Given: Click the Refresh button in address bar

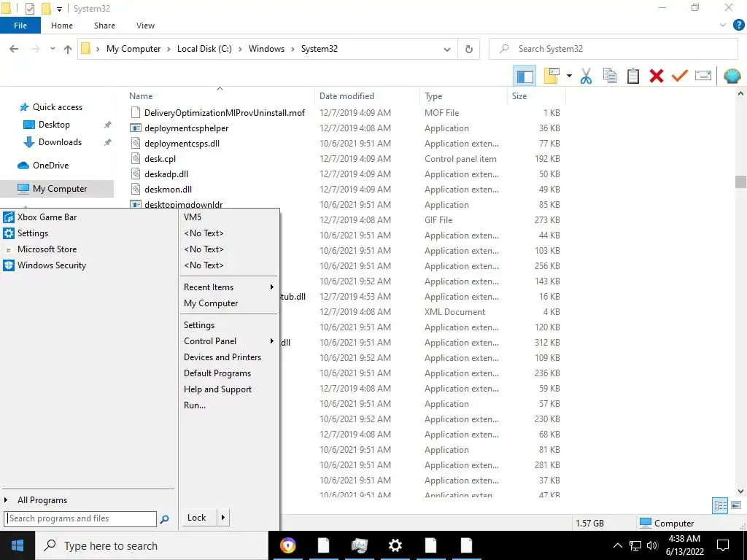Looking at the screenshot, I should 469,49.
